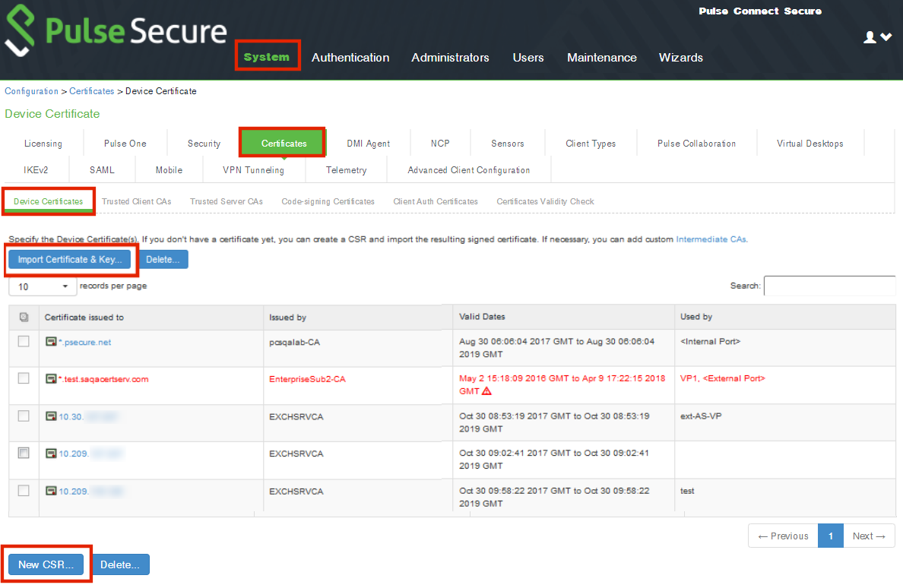The height and width of the screenshot is (588, 903).
Task: Open the Administrators menu
Action: pos(450,58)
